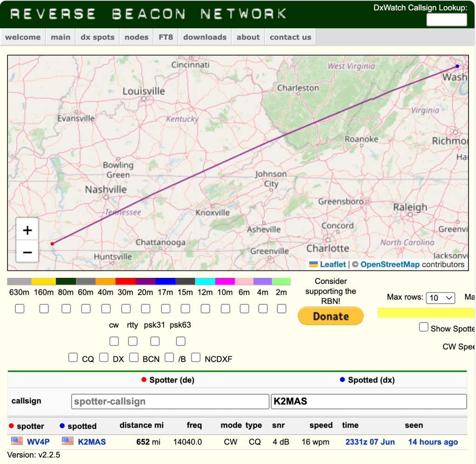This screenshot has height=464, width=476.
Task: Go to the FT8 tab
Action: pyautogui.click(x=166, y=37)
